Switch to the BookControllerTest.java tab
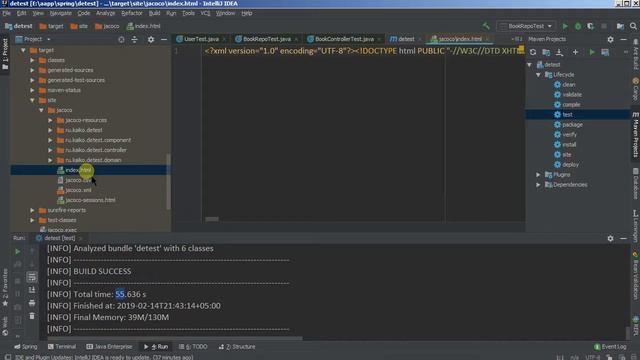Viewport: 640px width, 360px height. (344, 39)
